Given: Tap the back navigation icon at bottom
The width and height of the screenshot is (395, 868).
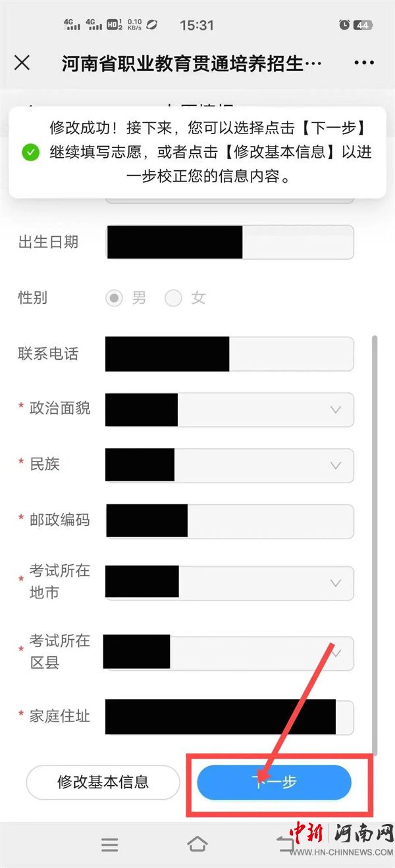Looking at the screenshot, I should coord(284,844).
